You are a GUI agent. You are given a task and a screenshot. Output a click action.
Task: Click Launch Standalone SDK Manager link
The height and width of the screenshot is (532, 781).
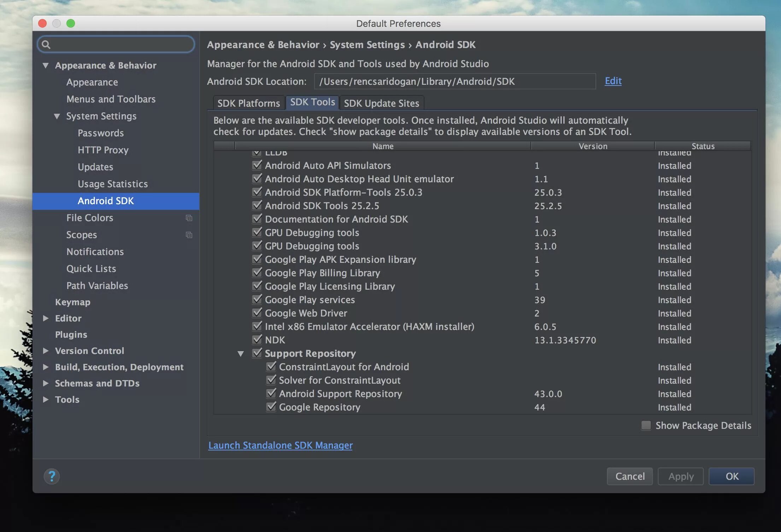280,445
